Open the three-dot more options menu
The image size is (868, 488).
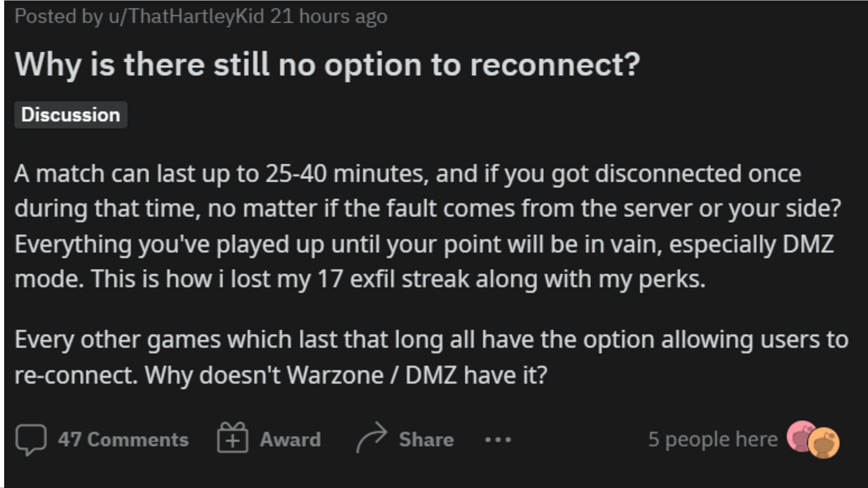tap(498, 439)
